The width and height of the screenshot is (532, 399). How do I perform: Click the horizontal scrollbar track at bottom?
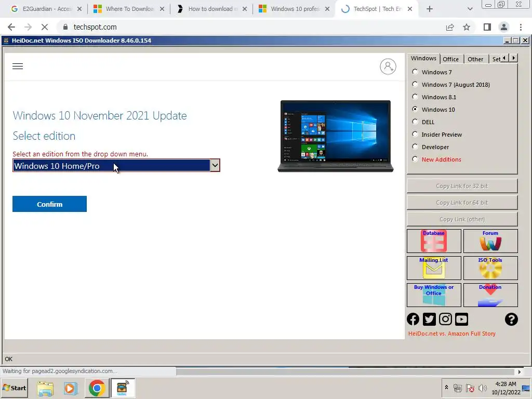346,372
